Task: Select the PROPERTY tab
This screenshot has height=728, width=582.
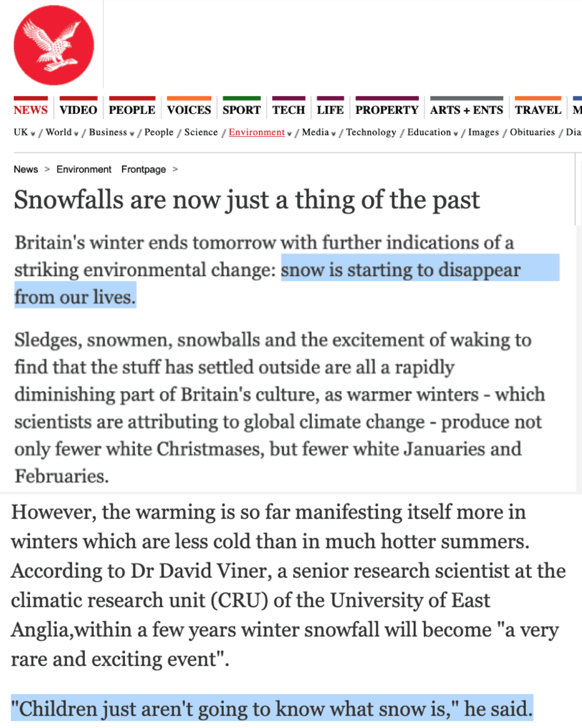Action: [x=386, y=110]
